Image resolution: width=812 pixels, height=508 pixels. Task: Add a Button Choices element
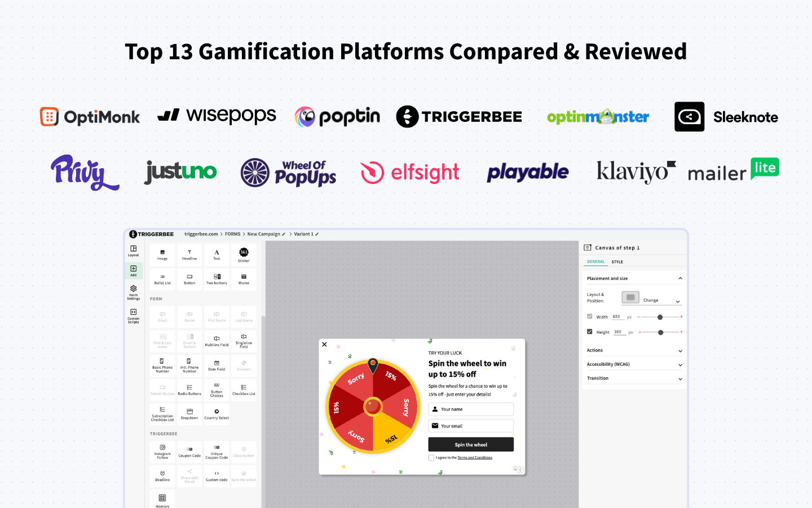[x=217, y=390]
